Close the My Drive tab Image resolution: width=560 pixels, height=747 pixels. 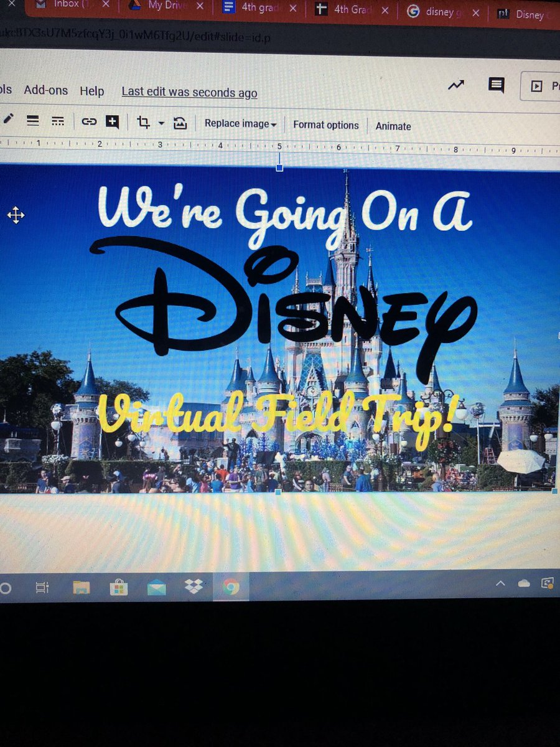(199, 7)
